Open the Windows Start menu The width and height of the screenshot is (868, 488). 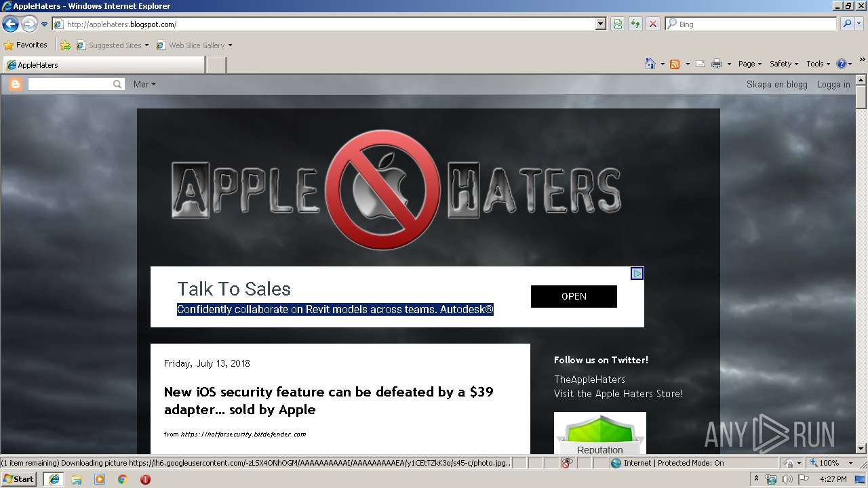19,479
